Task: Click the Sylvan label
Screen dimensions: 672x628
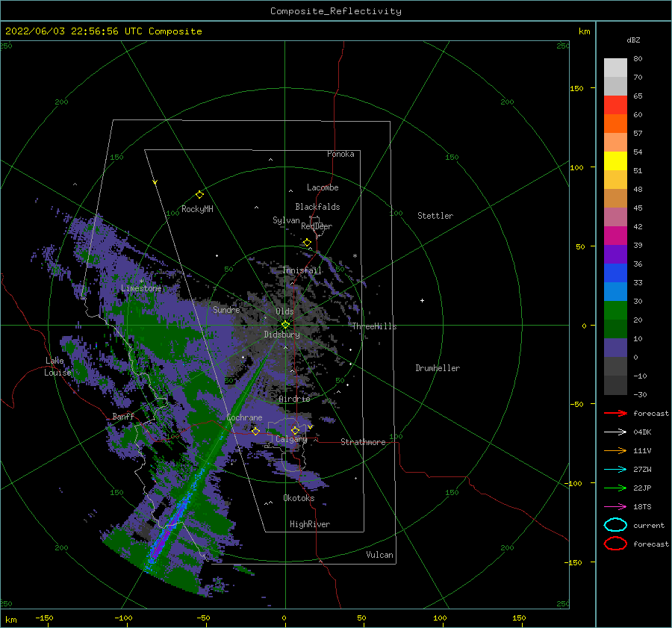Action: pos(286,220)
